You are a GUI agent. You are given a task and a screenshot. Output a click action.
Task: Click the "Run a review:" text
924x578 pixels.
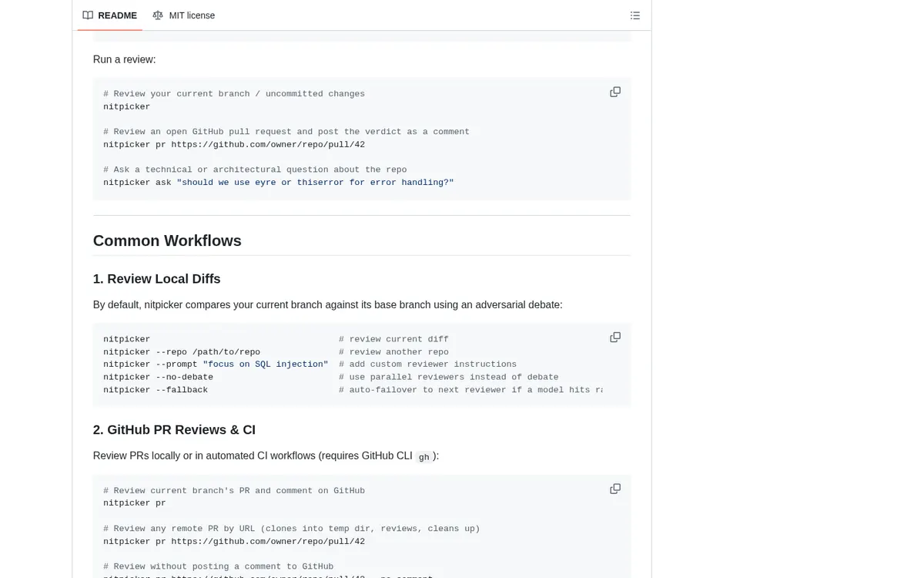[x=125, y=59]
